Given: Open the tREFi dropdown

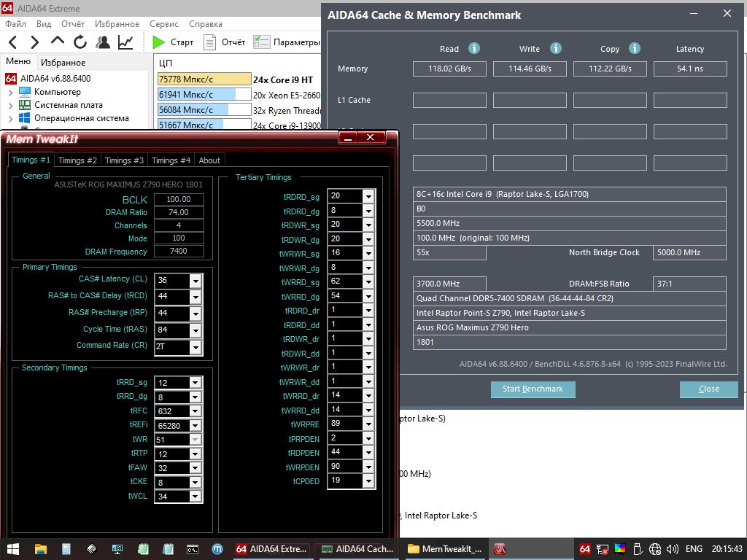Looking at the screenshot, I should click(x=196, y=426).
